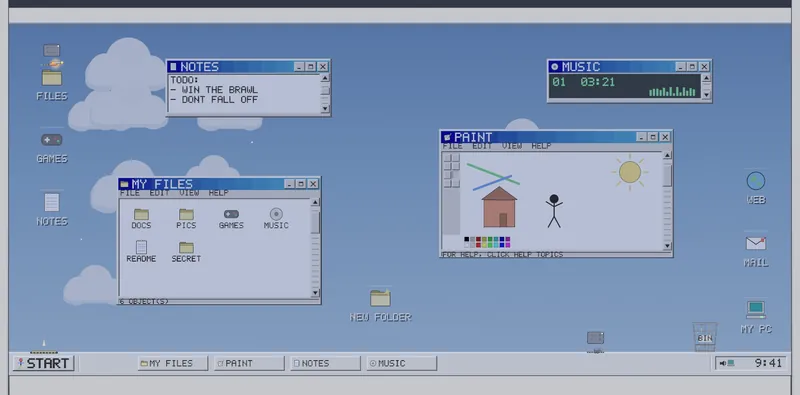Click the "- WIN THE BRAWL" note line
The width and height of the screenshot is (800, 395).
pos(214,90)
